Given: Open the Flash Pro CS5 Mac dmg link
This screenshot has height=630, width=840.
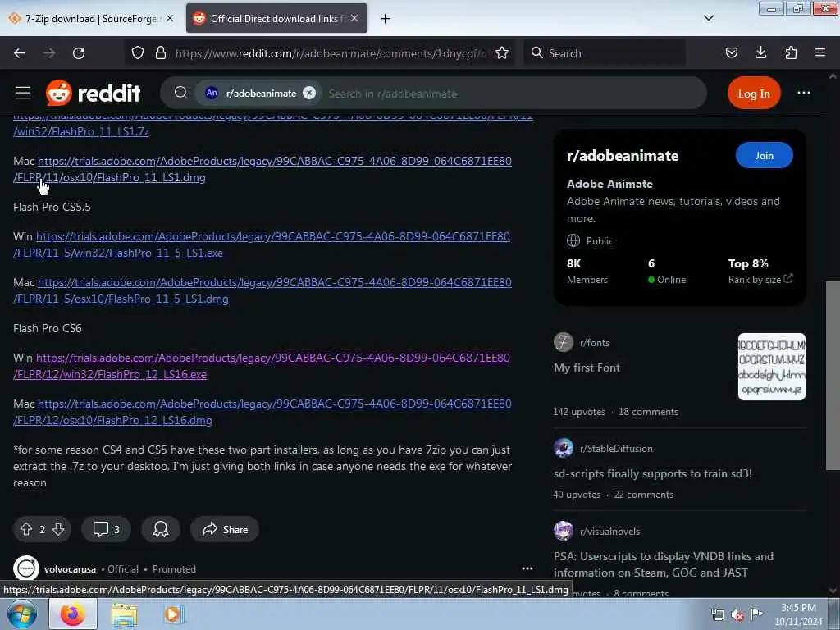Looking at the screenshot, I should [262, 169].
